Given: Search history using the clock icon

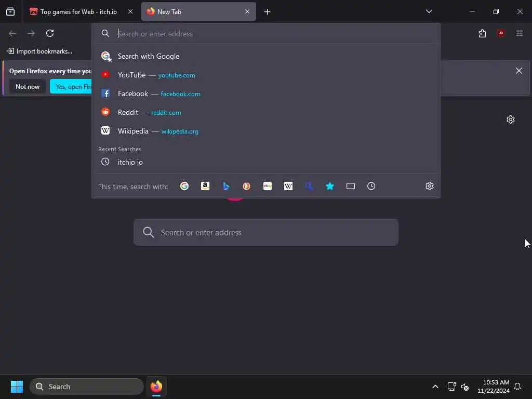Looking at the screenshot, I should pyautogui.click(x=371, y=186).
